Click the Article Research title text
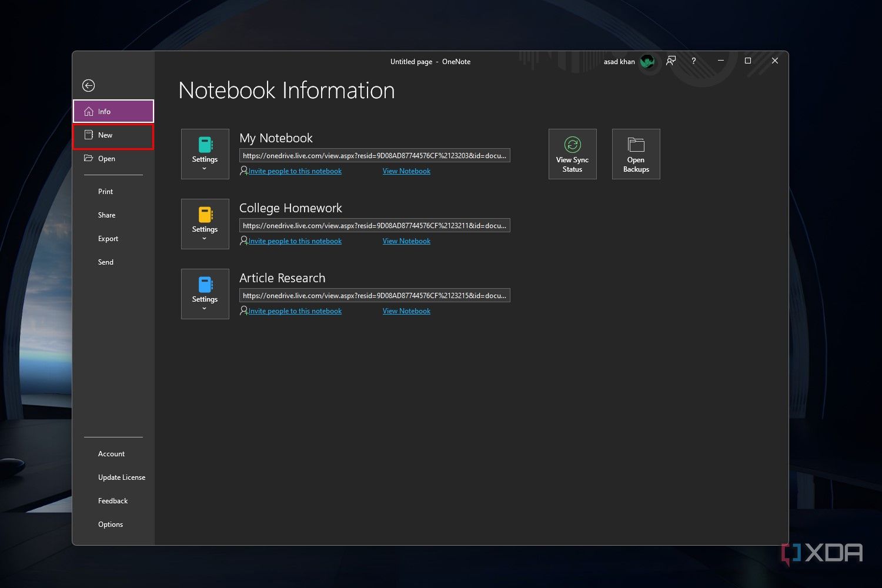Screen dimensions: 882x588 282,278
